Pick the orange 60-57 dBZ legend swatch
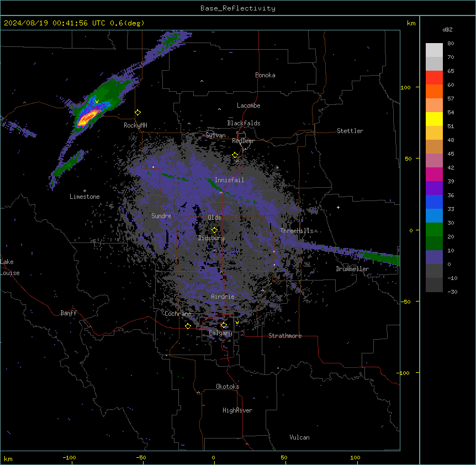Viewport: 476px width, 465px height. (434, 91)
